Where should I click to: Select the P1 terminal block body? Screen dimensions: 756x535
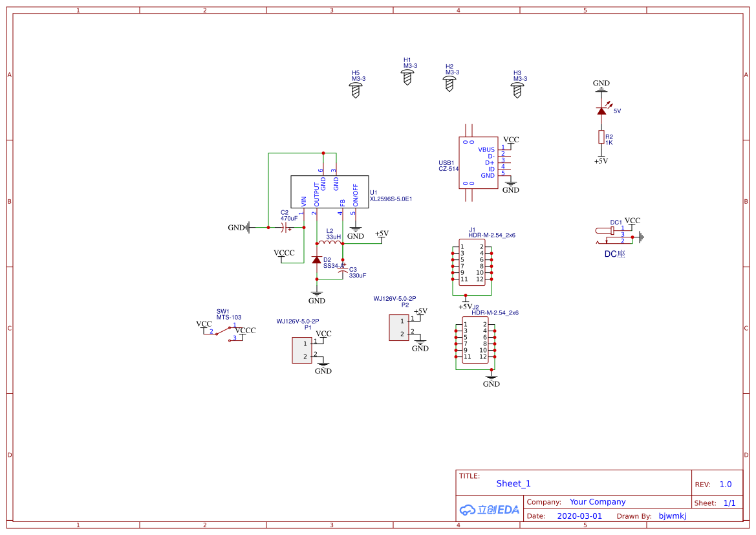[302, 350]
